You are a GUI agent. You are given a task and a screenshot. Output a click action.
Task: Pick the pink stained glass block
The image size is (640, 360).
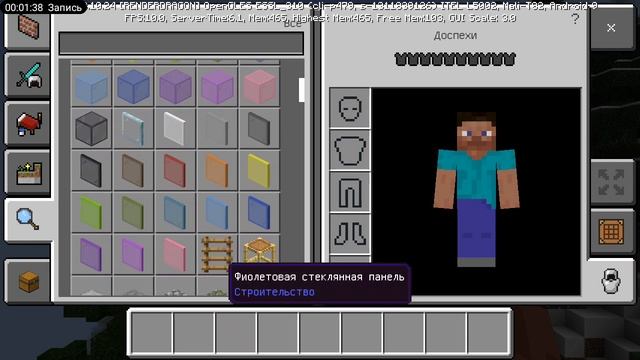pos(260,86)
